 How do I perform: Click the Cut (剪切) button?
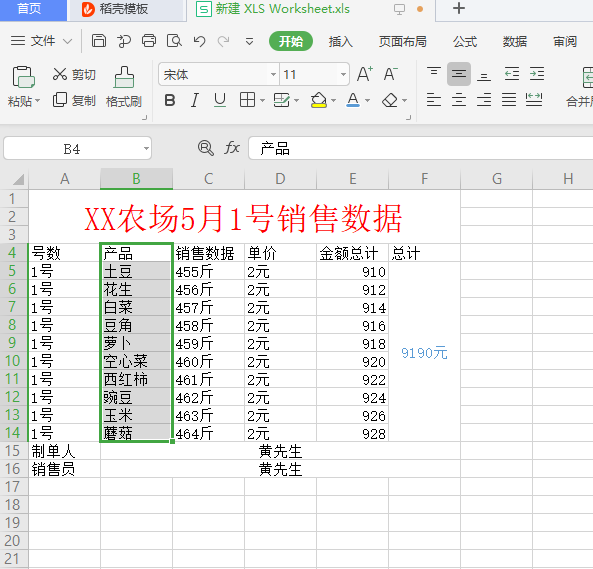(74, 74)
